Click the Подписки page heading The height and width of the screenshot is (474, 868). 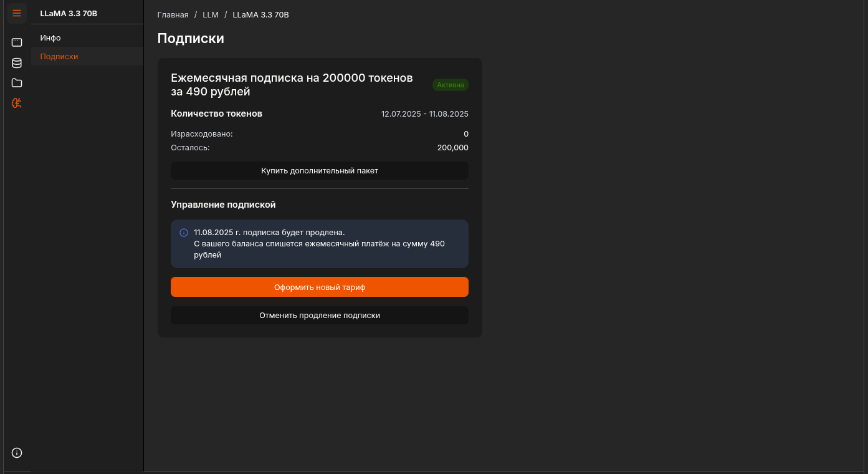[191, 39]
